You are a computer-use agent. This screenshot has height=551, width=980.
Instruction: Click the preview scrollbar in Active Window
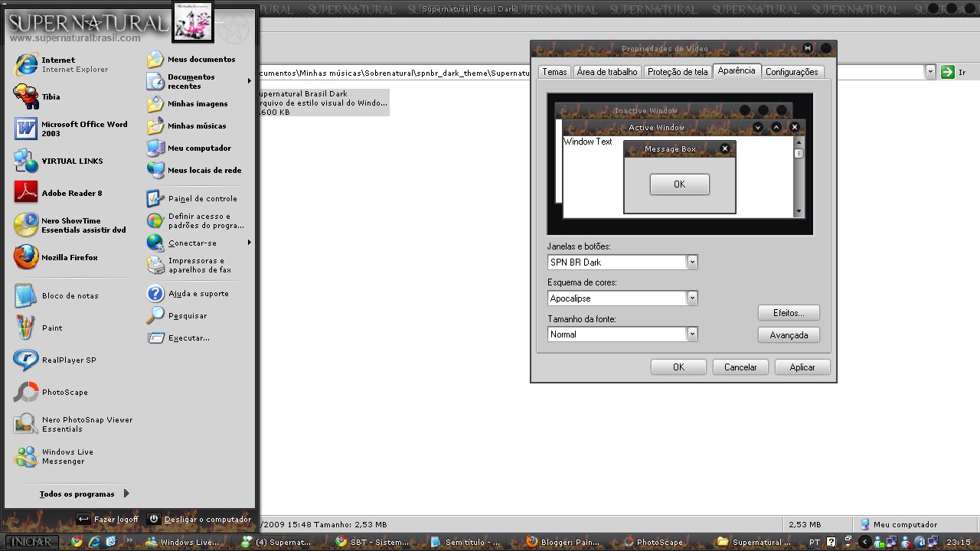[799, 177]
